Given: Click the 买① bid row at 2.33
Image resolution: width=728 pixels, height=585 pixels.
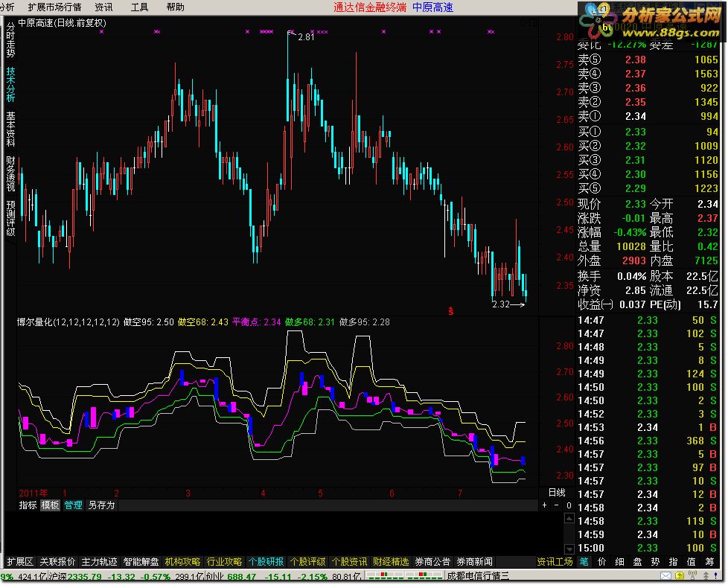Looking at the screenshot, I should point(648,132).
